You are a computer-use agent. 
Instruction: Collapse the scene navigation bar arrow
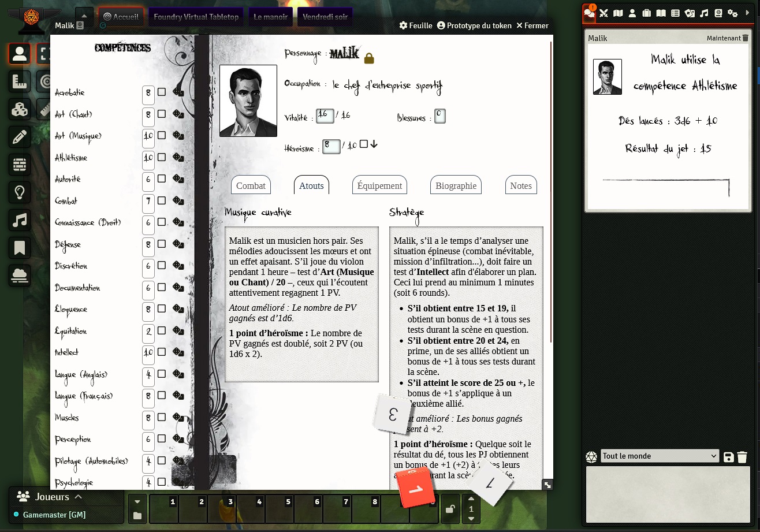(84, 17)
